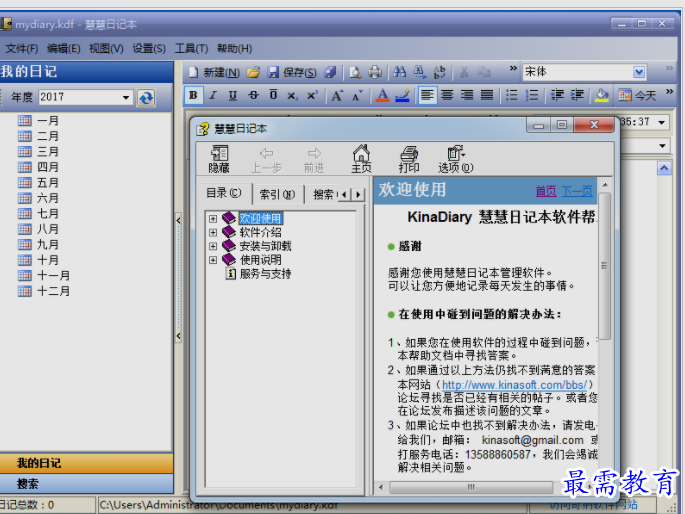Toggle superscript formatting
Viewport: 685px width, 514px height.
312,95
